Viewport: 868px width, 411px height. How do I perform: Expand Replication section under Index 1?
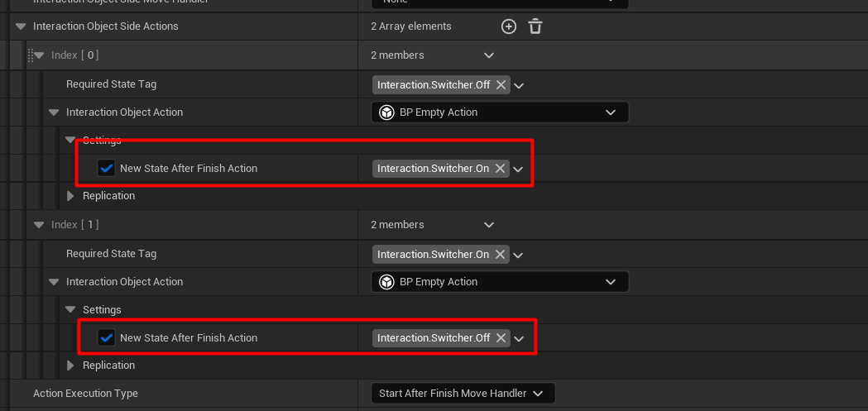(x=70, y=366)
